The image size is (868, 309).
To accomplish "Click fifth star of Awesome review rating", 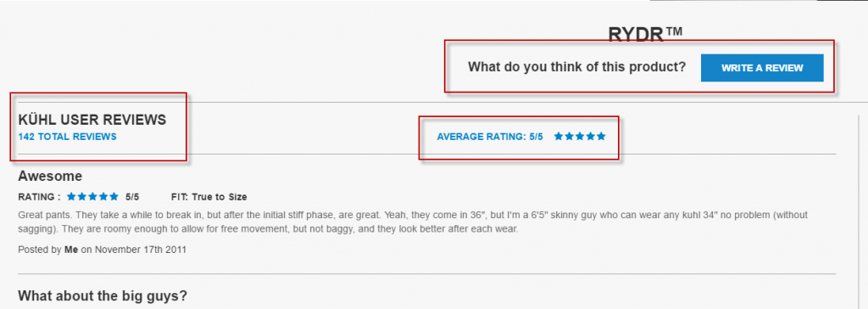I will (114, 196).
